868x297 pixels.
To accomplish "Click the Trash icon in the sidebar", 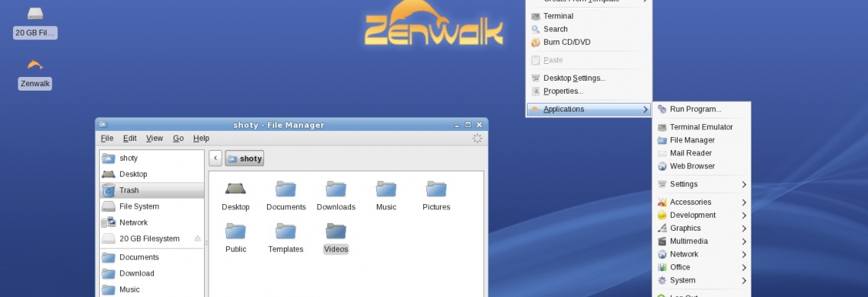I will [108, 190].
